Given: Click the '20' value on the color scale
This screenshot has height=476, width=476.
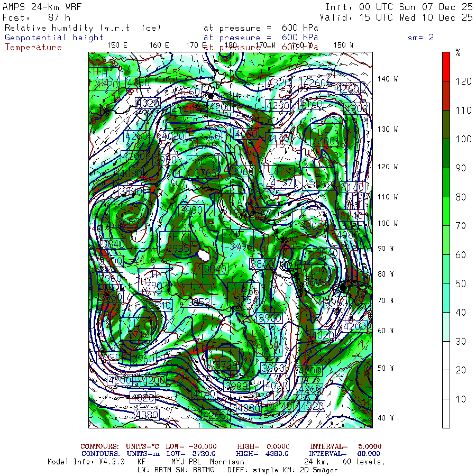Looking at the screenshot, I should (x=461, y=370).
